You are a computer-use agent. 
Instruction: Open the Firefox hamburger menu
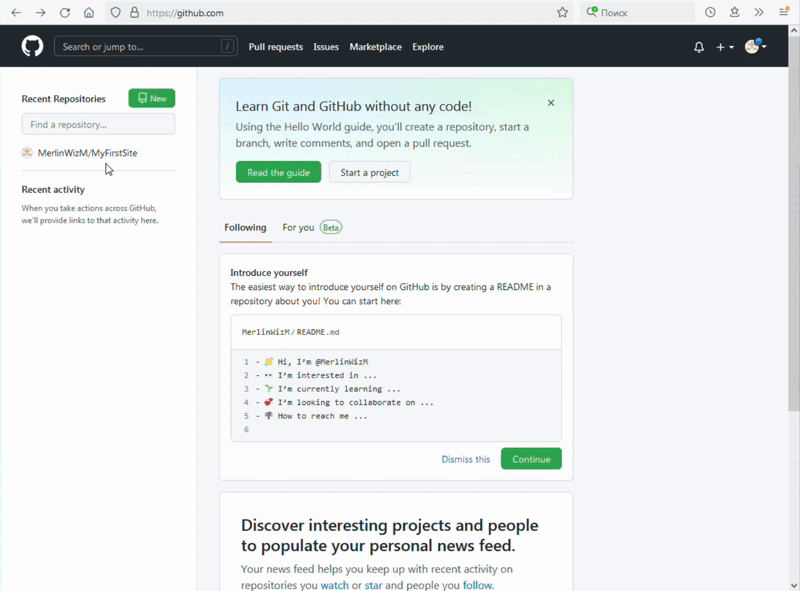784,13
